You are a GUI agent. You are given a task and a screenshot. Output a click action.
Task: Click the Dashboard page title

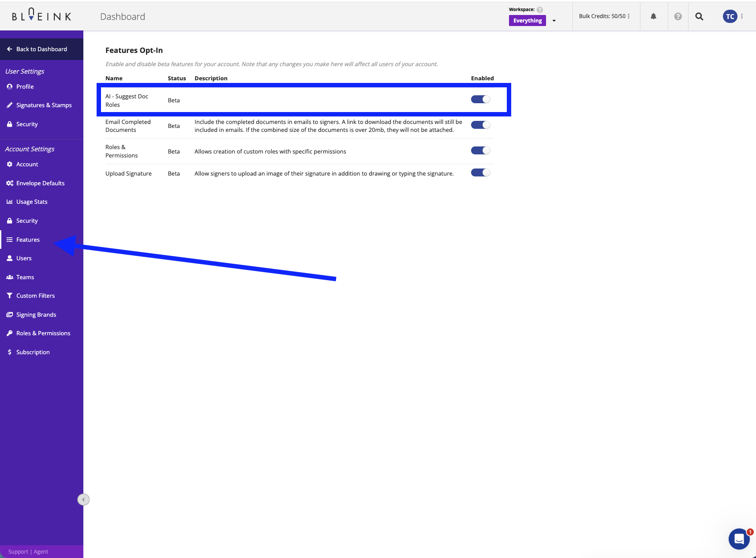(x=123, y=16)
